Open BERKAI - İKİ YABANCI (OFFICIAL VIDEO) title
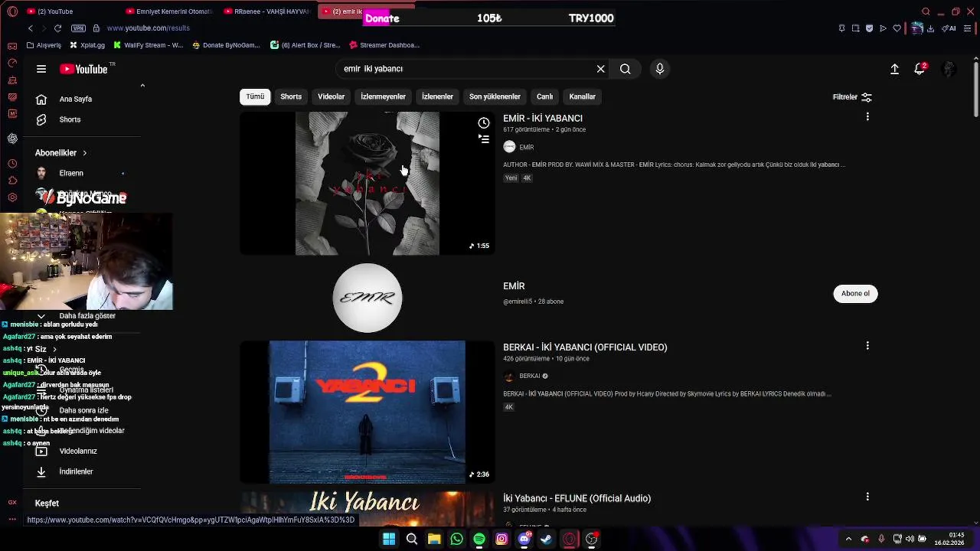The height and width of the screenshot is (551, 980). click(x=585, y=347)
